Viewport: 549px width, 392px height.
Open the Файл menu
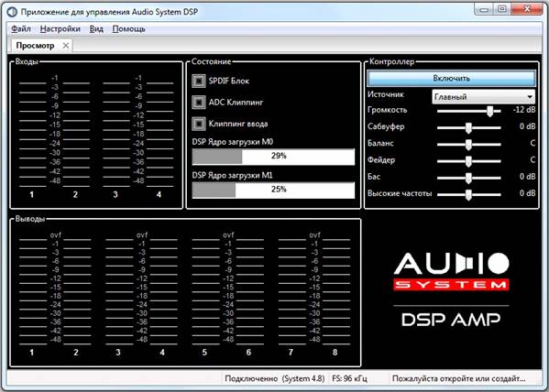(21, 29)
